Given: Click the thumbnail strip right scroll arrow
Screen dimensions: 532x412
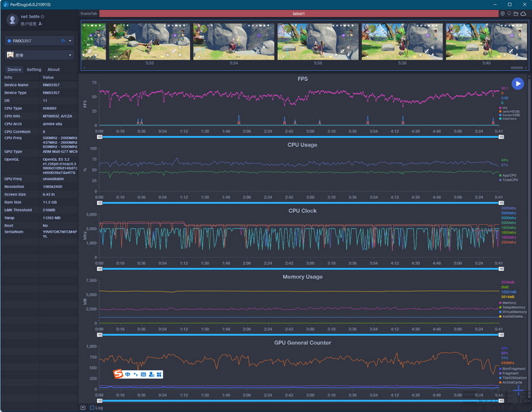Looking at the screenshot, I should pyautogui.click(x=526, y=68).
